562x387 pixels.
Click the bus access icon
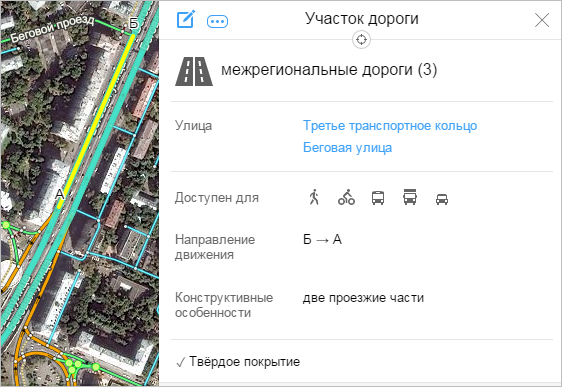(x=378, y=197)
